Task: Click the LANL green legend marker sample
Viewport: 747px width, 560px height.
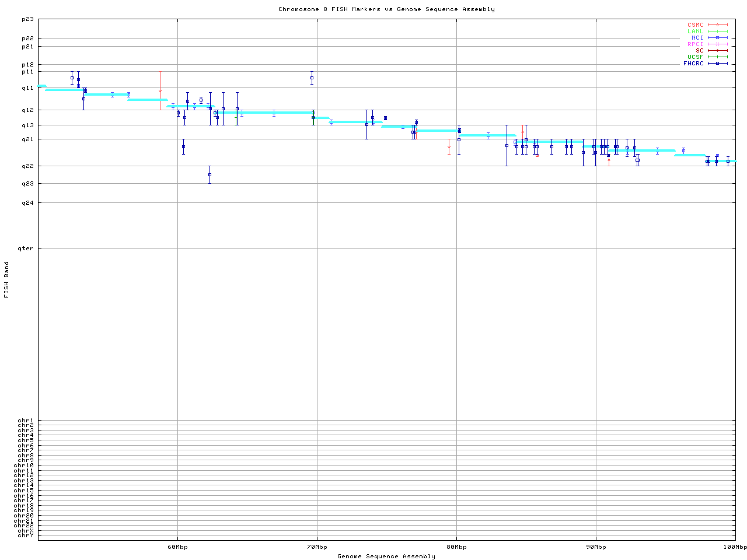Action: coord(717,32)
